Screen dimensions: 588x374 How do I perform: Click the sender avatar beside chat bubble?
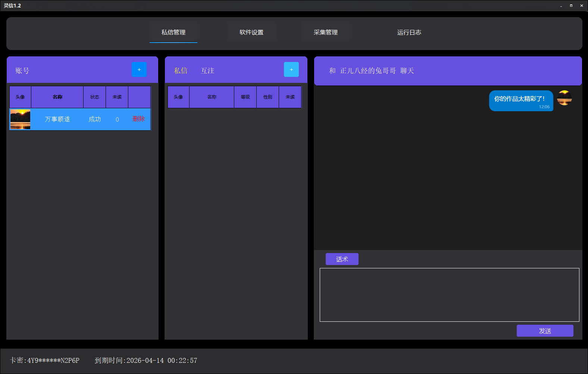point(564,98)
